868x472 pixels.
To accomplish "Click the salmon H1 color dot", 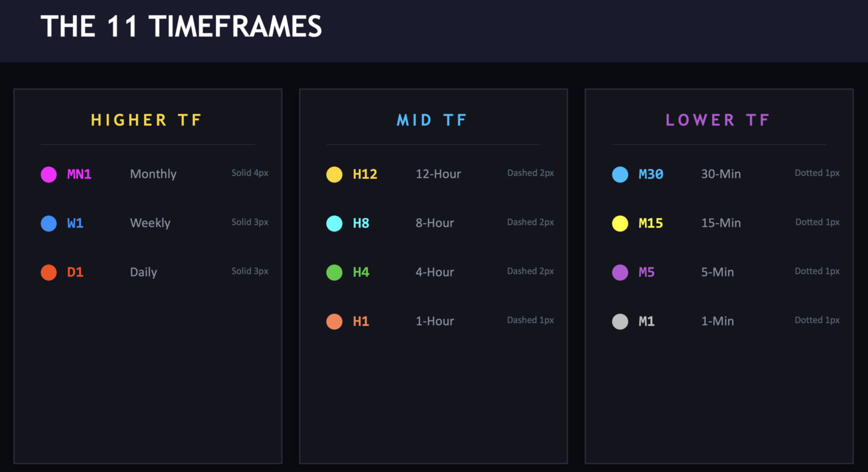I will click(335, 322).
